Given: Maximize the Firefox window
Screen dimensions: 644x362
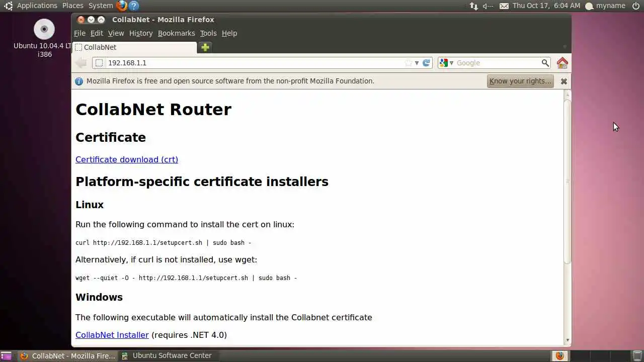Looking at the screenshot, I should tap(101, 20).
